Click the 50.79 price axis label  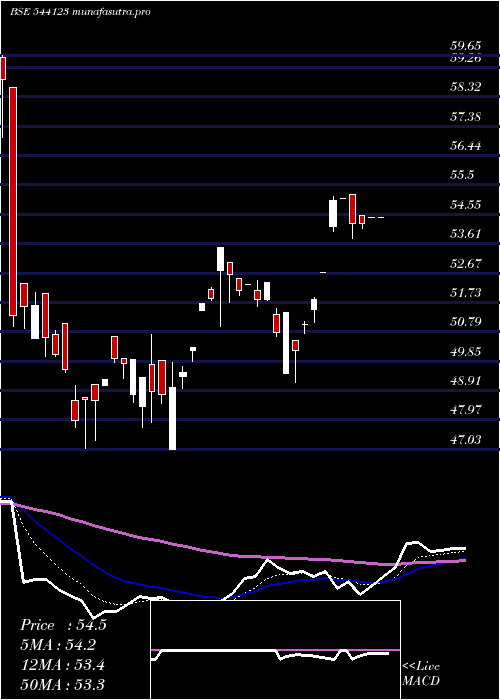click(x=465, y=321)
